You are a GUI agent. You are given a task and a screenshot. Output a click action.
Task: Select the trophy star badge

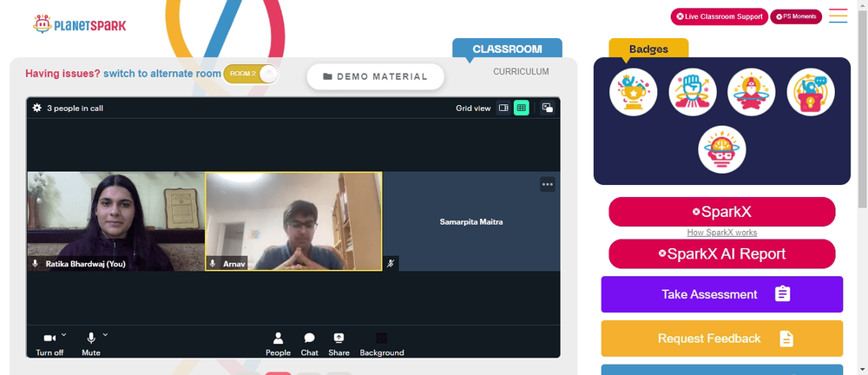634,92
